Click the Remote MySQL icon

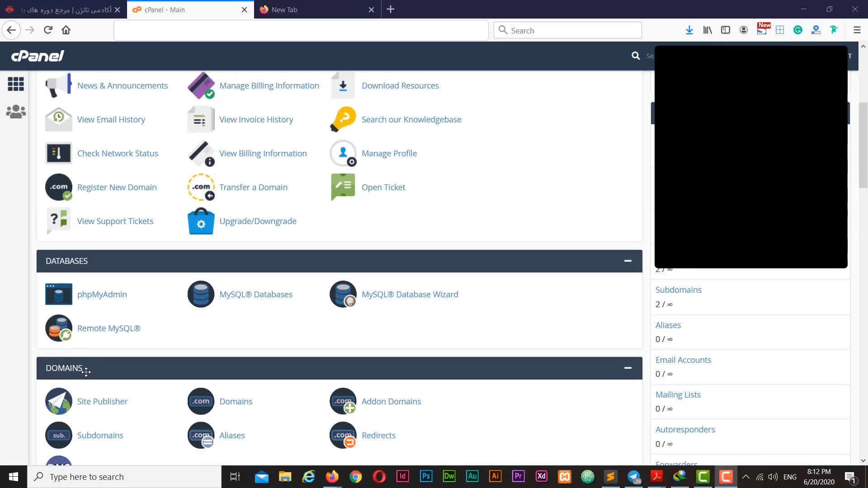(58, 328)
